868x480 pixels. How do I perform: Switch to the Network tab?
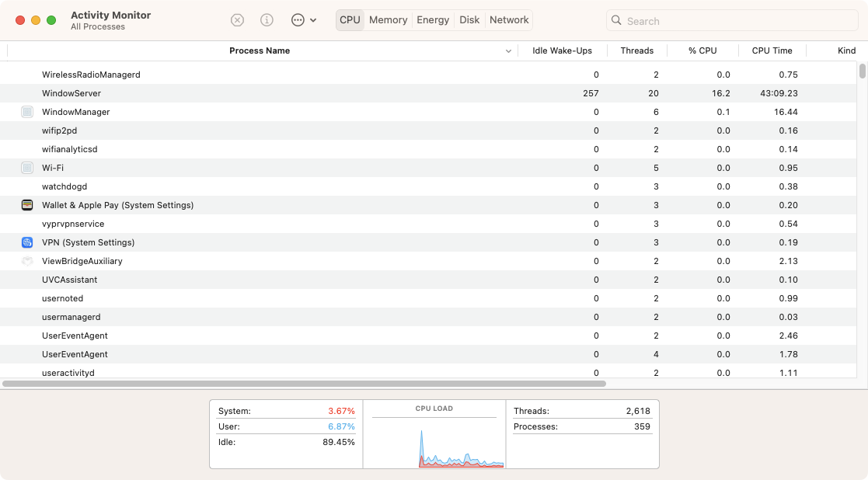click(509, 20)
